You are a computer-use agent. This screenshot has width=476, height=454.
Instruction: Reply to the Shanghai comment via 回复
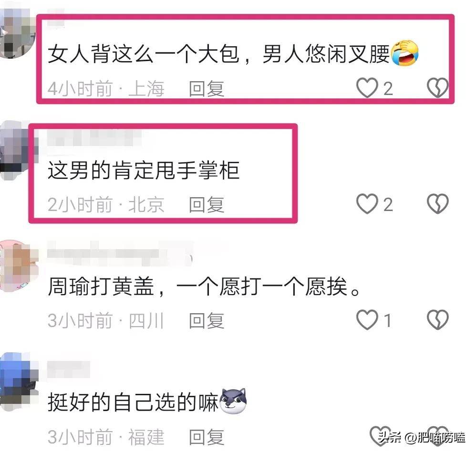(x=207, y=89)
